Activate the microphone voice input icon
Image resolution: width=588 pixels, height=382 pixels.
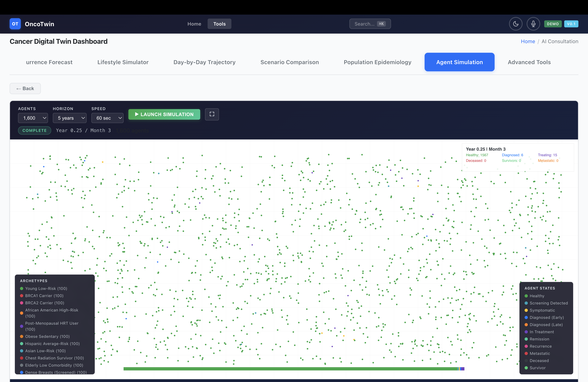pyautogui.click(x=533, y=24)
